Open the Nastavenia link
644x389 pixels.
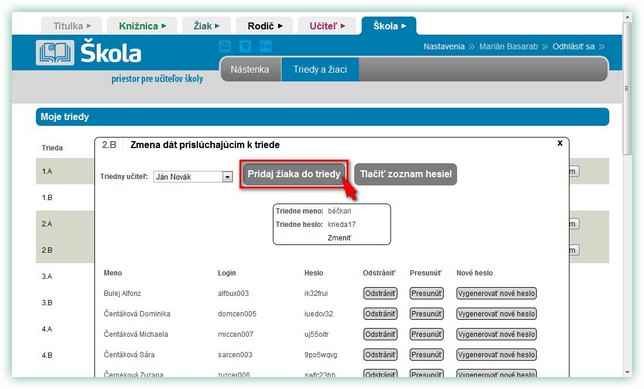pos(444,46)
